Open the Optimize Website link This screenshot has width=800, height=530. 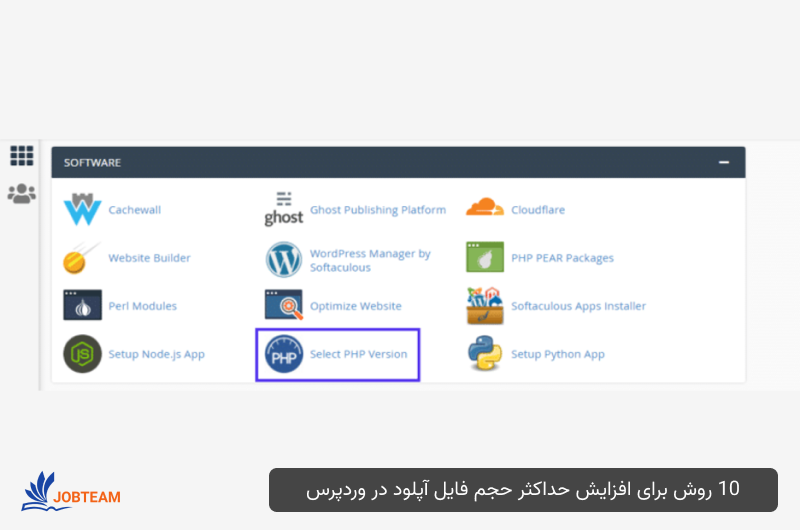coord(356,306)
